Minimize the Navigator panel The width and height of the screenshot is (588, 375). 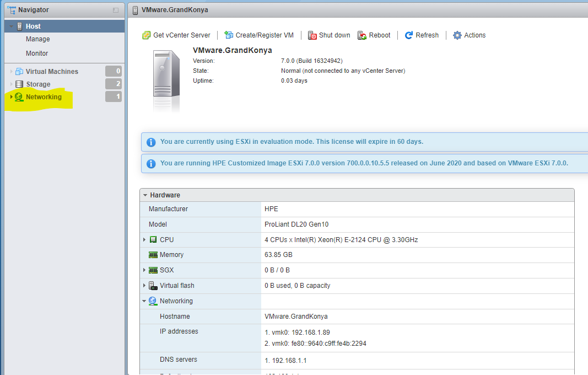click(x=116, y=10)
